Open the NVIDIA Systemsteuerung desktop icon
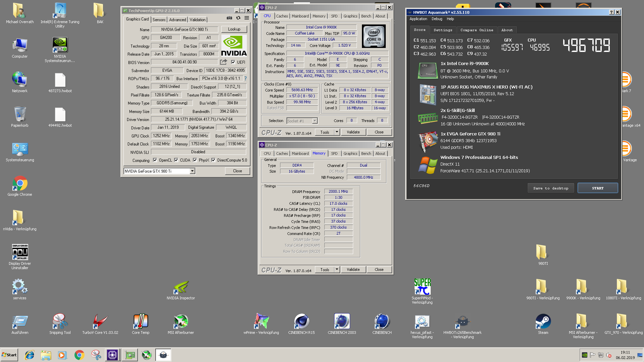644x362 pixels. coord(60,50)
